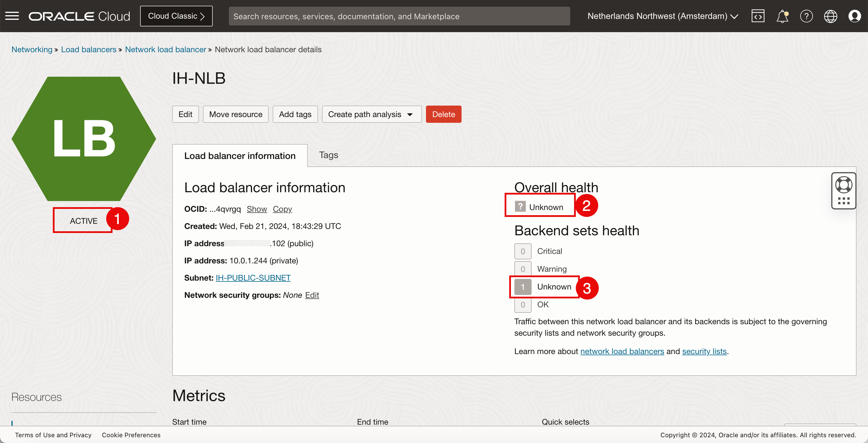Click the Oracle Cloud logo
This screenshot has height=443, width=868.
coord(79,16)
